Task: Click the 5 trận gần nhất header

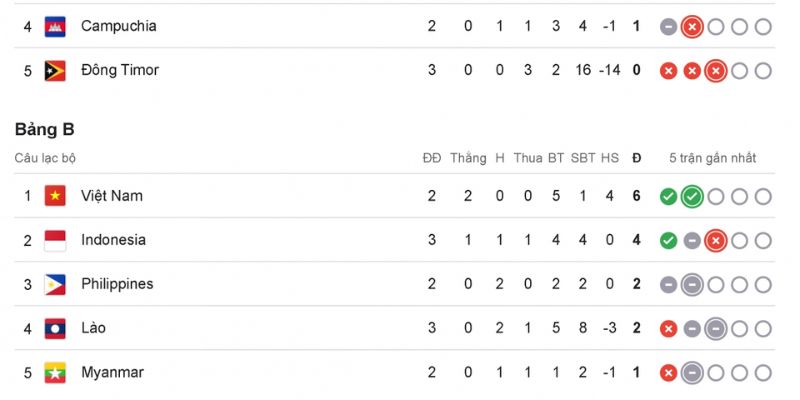Action: 713,158
